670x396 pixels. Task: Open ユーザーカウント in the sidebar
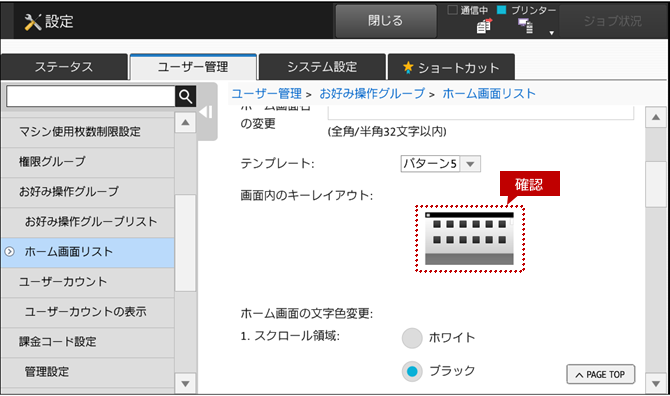(88, 282)
